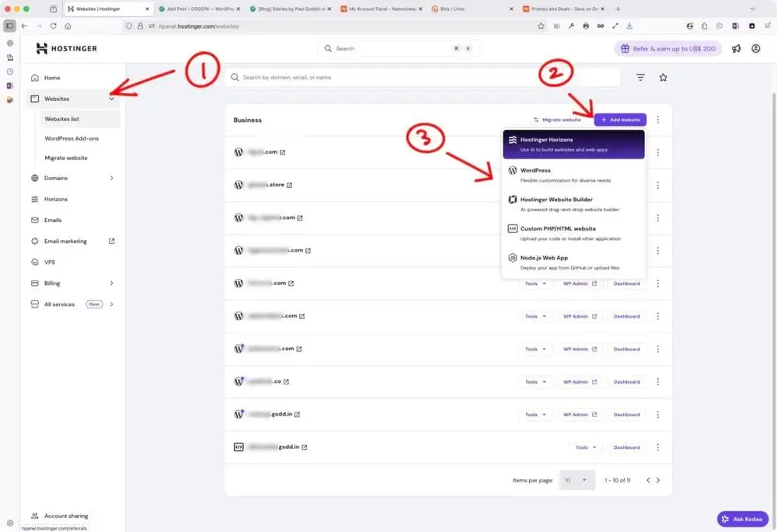Open Email marketing external link icon
Screen dimensions: 777x532
[111, 241]
